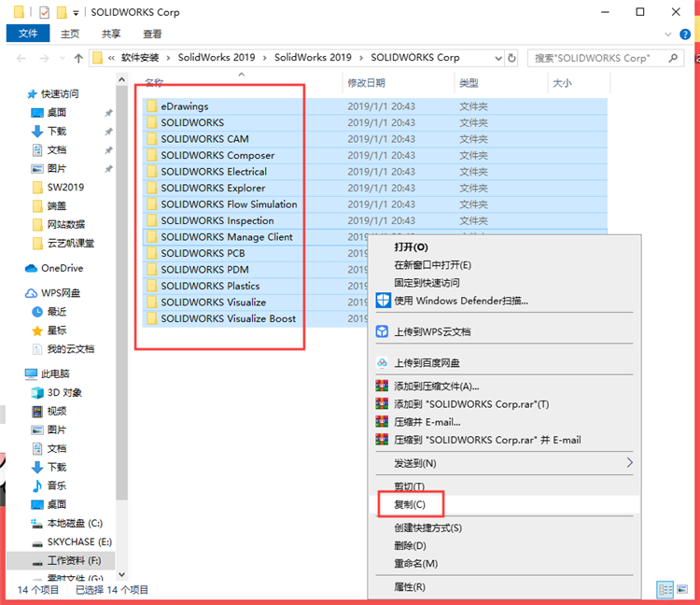Click the Baidu Netdisk upload icon
700x605 pixels.
[x=382, y=362]
